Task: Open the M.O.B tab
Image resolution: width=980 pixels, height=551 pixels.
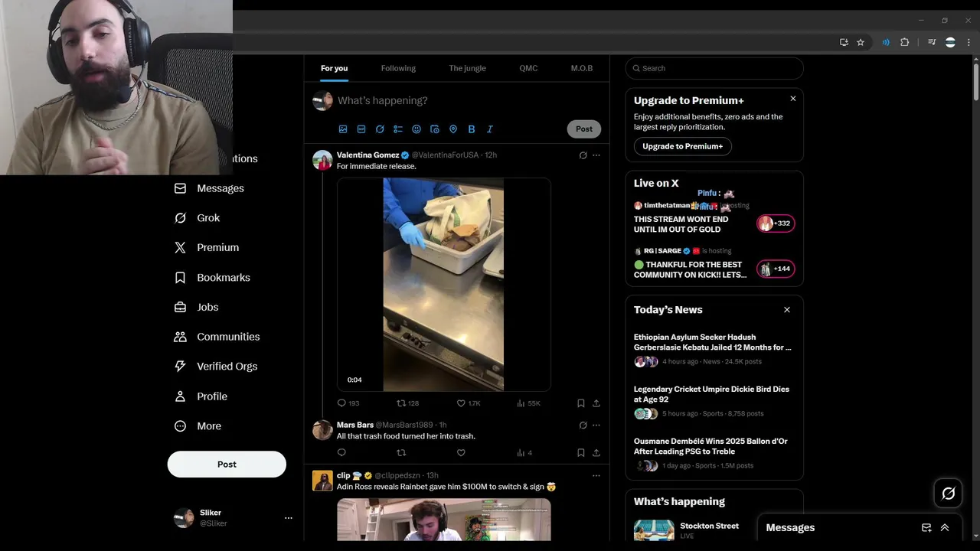Action: click(x=582, y=68)
